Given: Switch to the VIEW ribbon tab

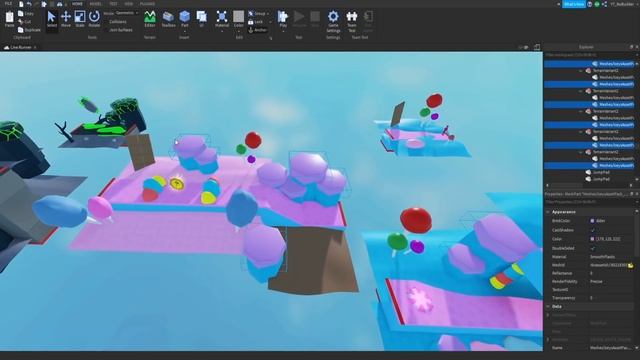Looking at the screenshot, I should 129,4.
